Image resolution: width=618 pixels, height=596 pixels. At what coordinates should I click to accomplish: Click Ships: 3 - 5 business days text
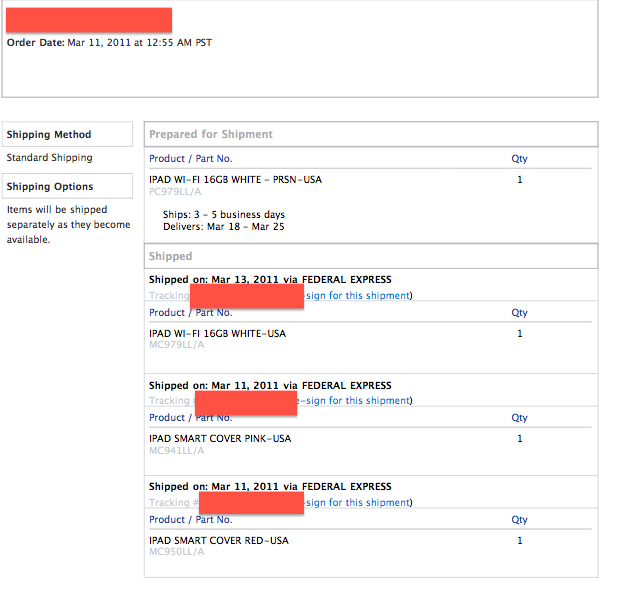223,215
